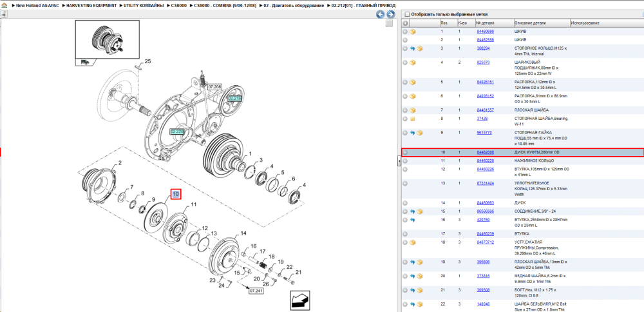
Task: Collapse the parts list panel using the splitter handle
Action: [x=399, y=162]
